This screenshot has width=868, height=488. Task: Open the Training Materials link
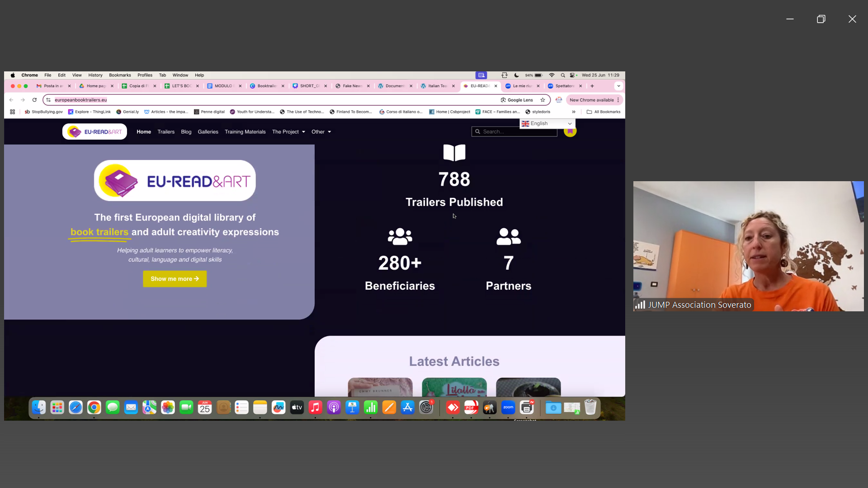[245, 132]
